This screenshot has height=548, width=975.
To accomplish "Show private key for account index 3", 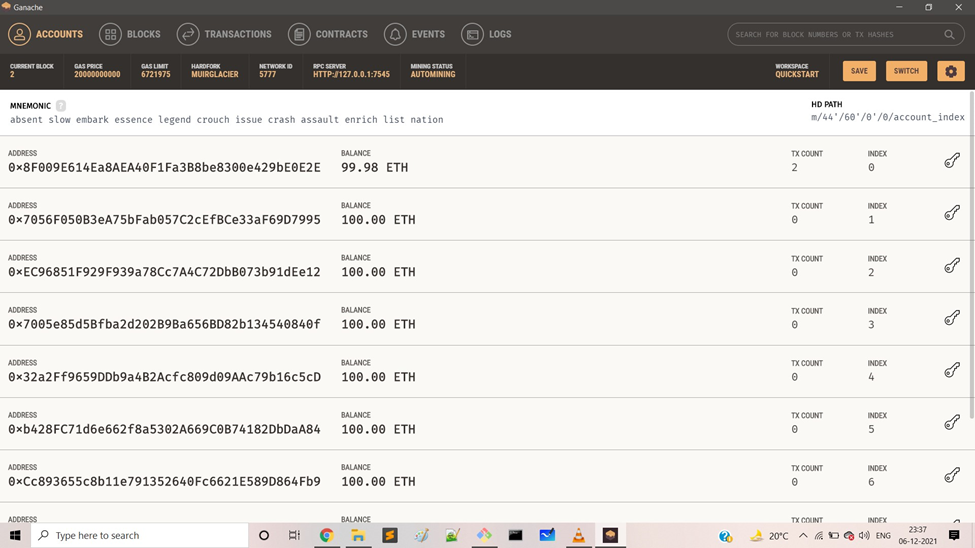I will [952, 318].
